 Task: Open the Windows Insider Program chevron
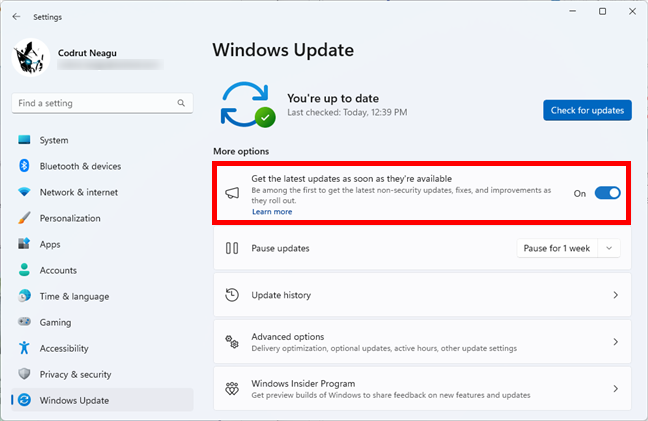[615, 388]
